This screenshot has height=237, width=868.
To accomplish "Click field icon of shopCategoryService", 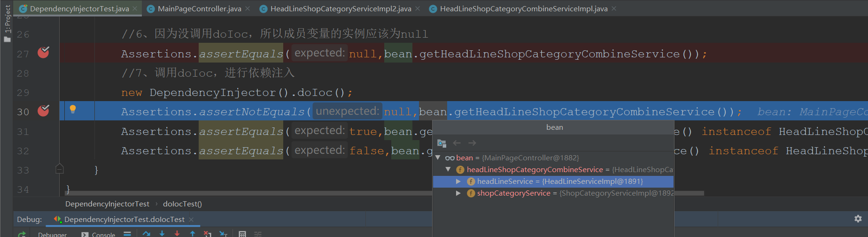I will (471, 193).
